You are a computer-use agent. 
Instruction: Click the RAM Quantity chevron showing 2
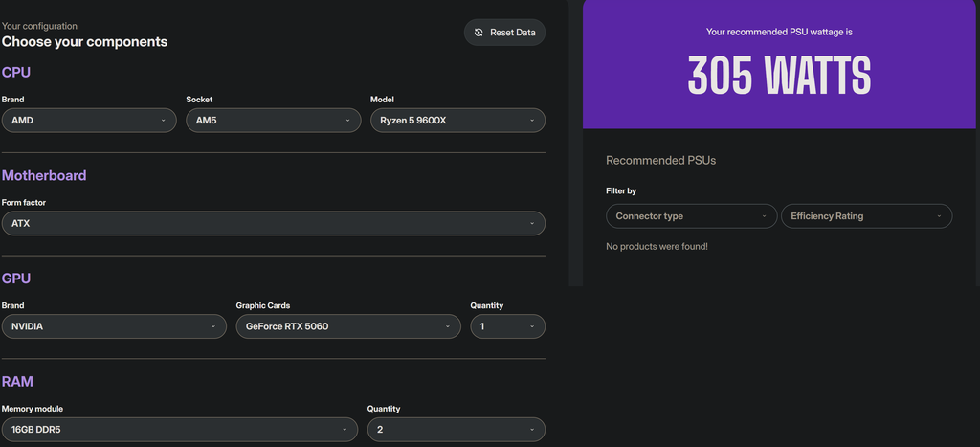coord(532,430)
